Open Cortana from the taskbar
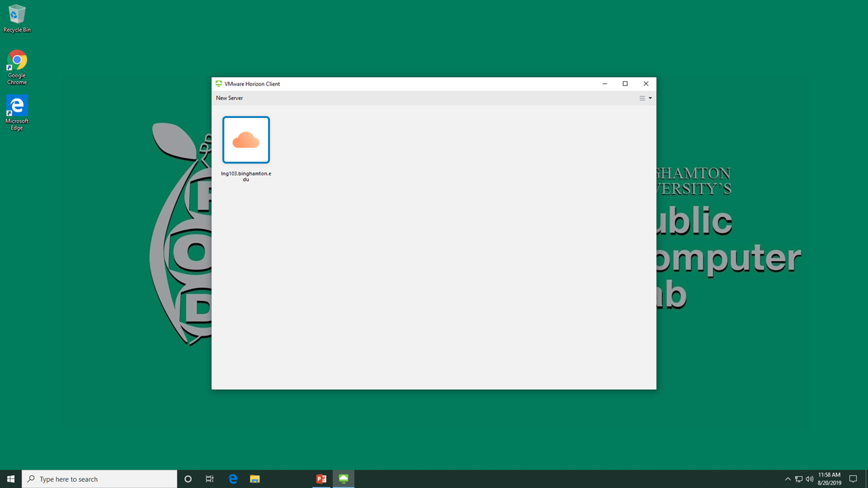This screenshot has width=868, height=488. (188, 479)
